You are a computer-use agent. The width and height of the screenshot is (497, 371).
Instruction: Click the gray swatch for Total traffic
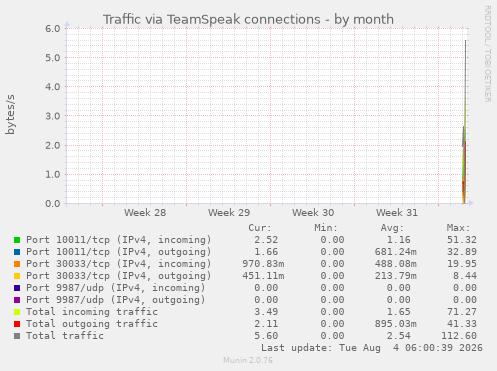pos(17,336)
